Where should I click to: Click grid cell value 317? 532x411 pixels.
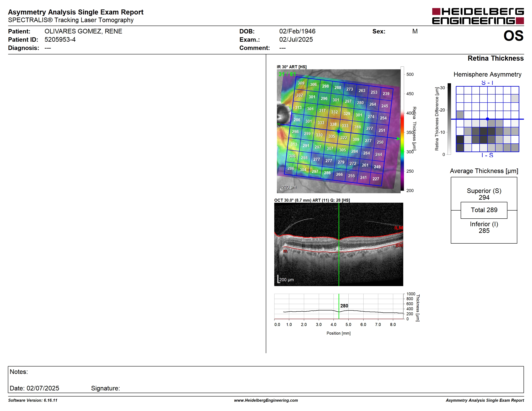coord(322,111)
